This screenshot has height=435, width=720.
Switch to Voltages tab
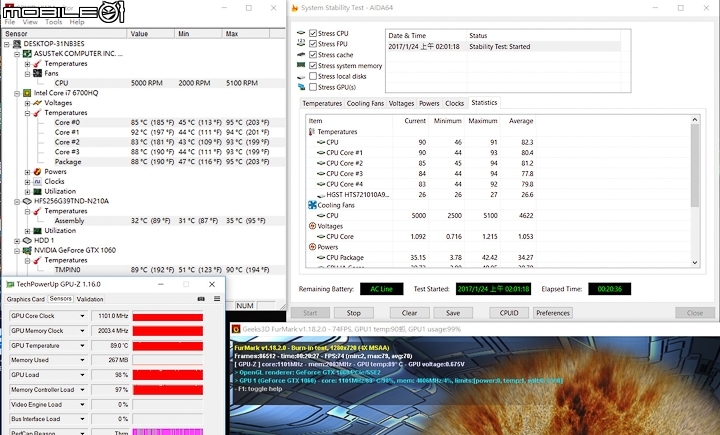[401, 103]
